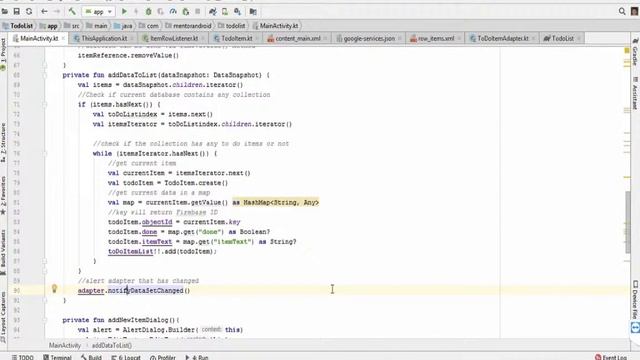
Task: Switch to ToDoItemAdapter.kt editor tab
Action: [502, 38]
